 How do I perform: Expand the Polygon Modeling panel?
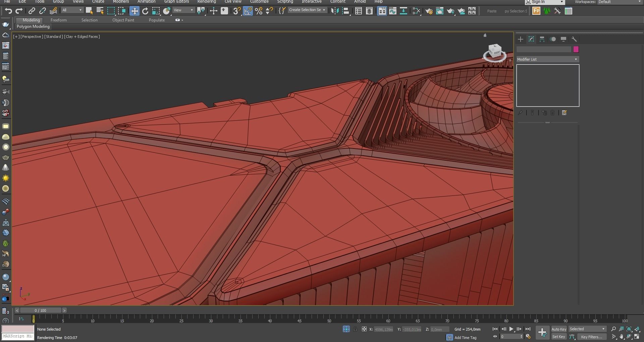pyautogui.click(x=33, y=26)
